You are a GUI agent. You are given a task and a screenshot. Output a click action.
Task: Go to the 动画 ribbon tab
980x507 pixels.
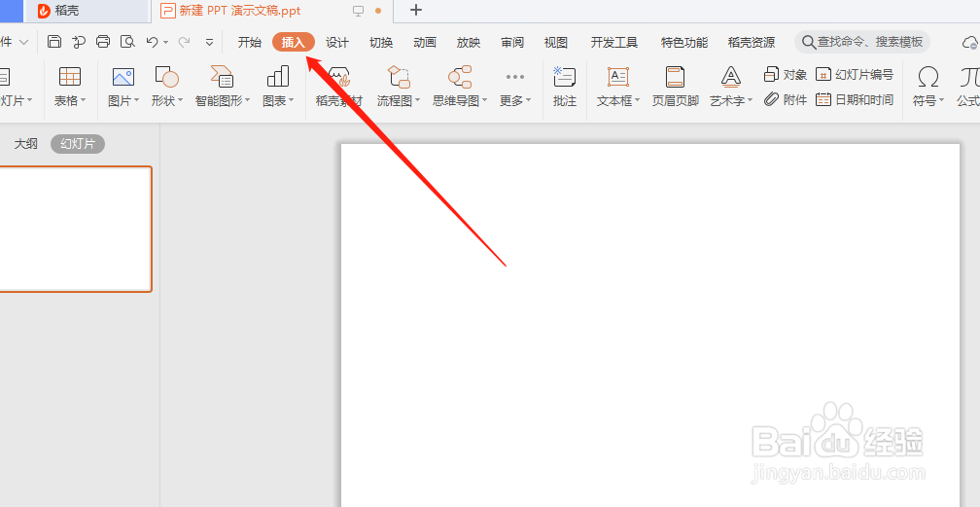coord(424,43)
